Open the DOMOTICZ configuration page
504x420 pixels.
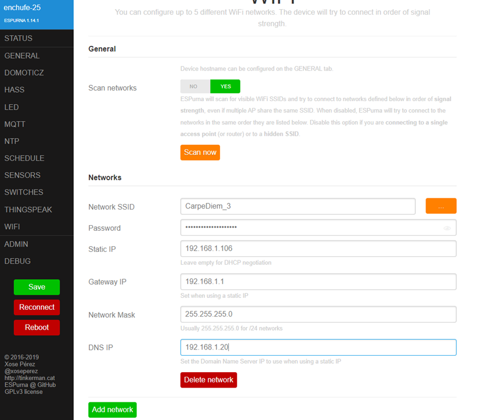point(24,73)
